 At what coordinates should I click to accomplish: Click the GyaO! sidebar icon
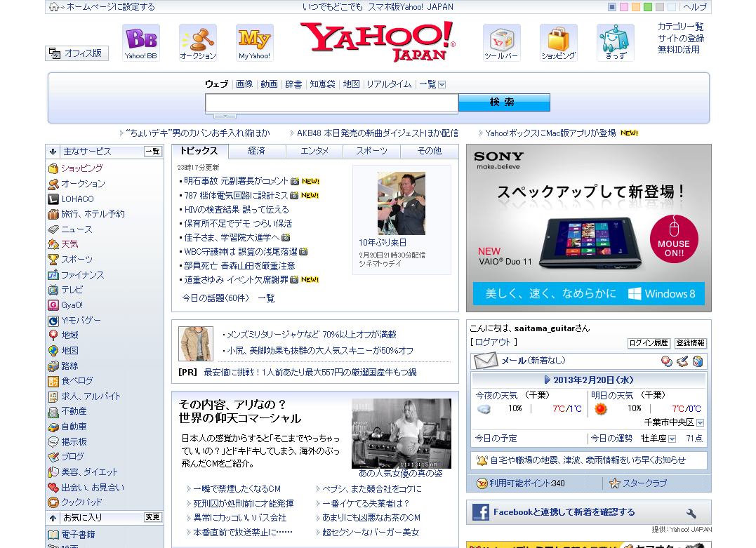tap(53, 305)
